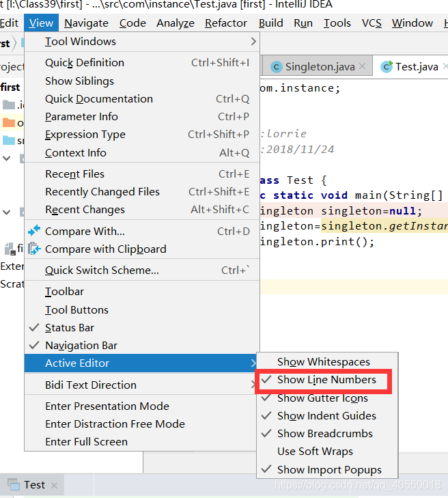Toggle Show Gutter Icons option
The image size is (448, 498).
click(x=327, y=398)
